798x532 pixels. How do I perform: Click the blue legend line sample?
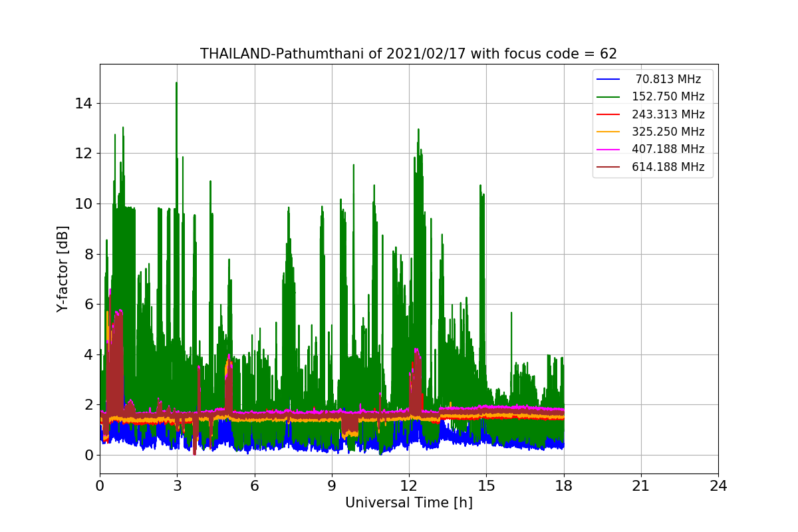608,80
